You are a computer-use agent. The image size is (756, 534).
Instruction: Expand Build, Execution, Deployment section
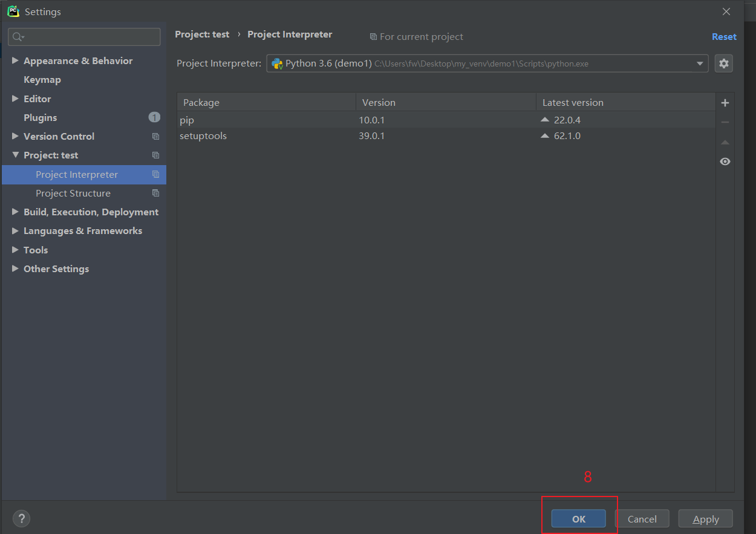pos(15,212)
